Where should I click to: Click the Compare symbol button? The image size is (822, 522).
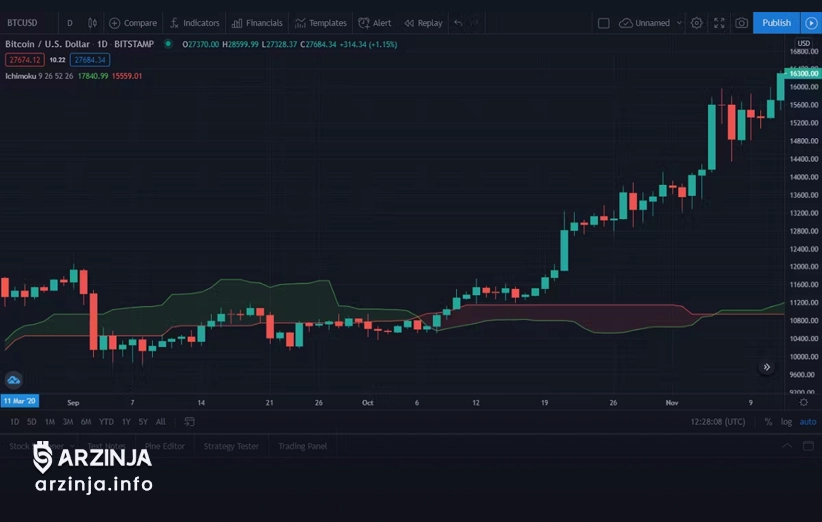pyautogui.click(x=133, y=23)
